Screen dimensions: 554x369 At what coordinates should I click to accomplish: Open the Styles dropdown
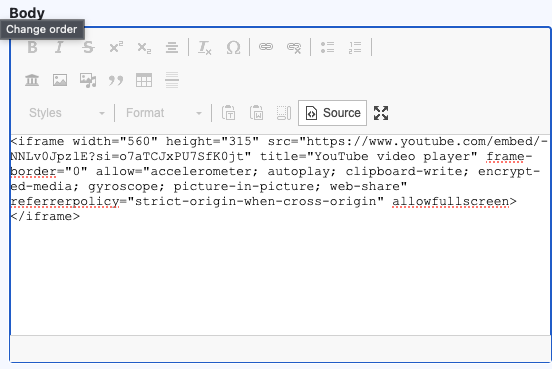click(67, 113)
